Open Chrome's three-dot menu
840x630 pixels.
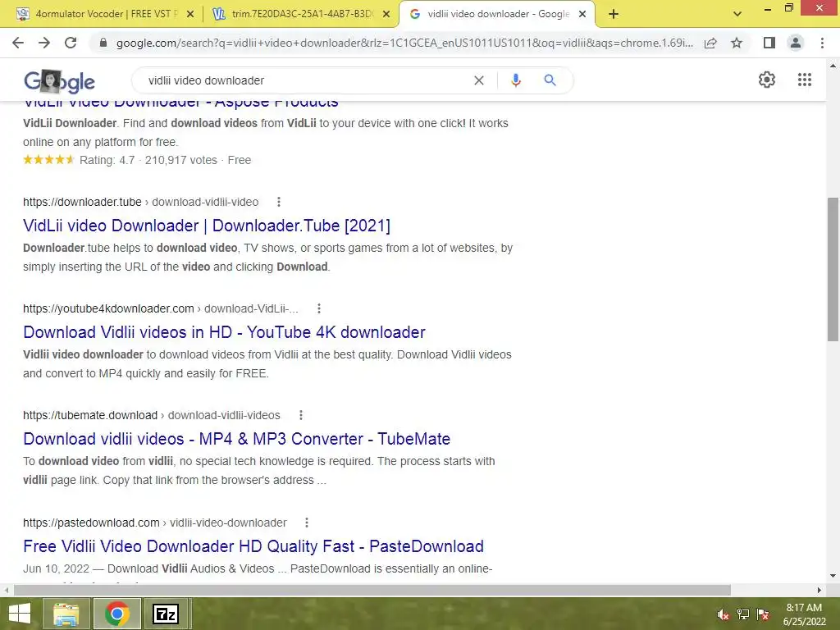click(822, 43)
